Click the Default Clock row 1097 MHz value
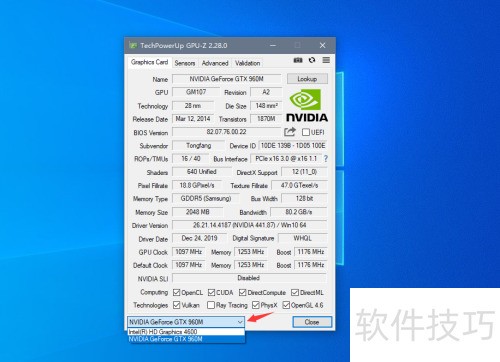This screenshot has width=500, height=362. click(188, 265)
